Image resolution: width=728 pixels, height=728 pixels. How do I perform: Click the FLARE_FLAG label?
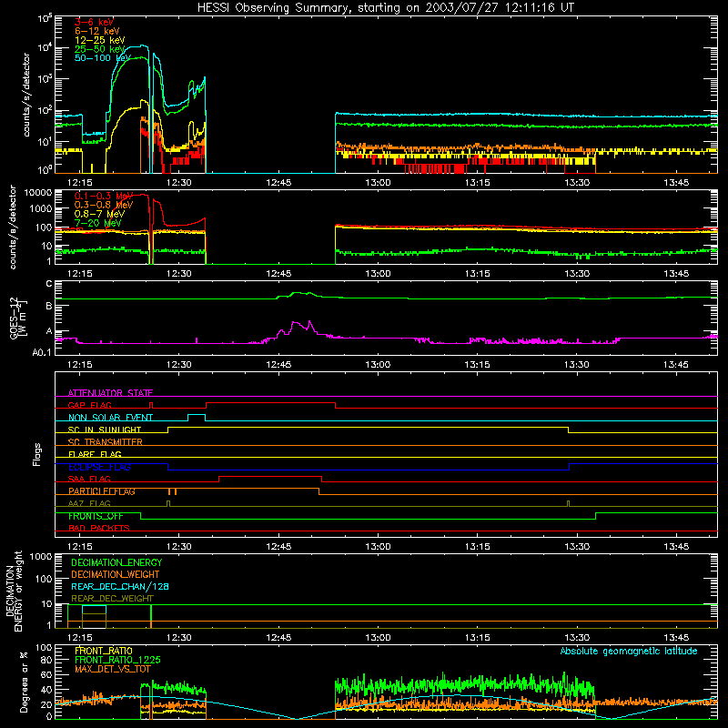pos(95,454)
